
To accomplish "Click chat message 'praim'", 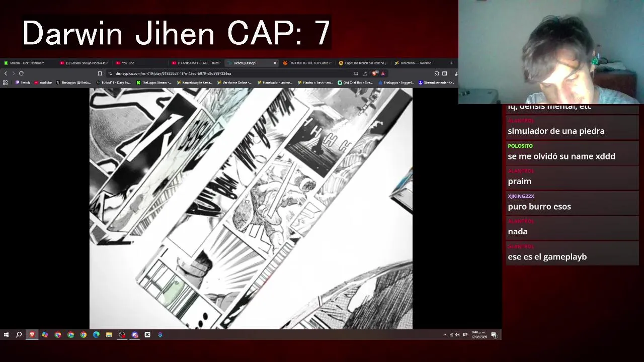I will point(519,182).
